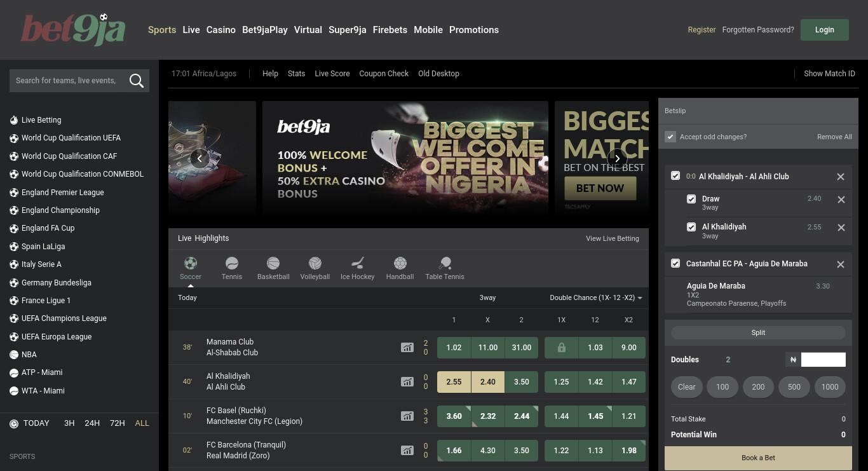Viewport: 868px width, 471px height.
Task: Open Live Score link
Action: (332, 74)
